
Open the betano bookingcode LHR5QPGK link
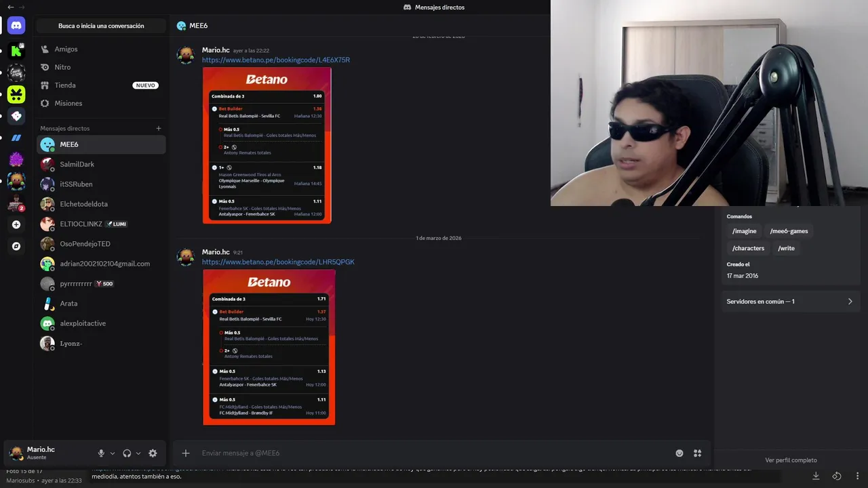pos(278,262)
